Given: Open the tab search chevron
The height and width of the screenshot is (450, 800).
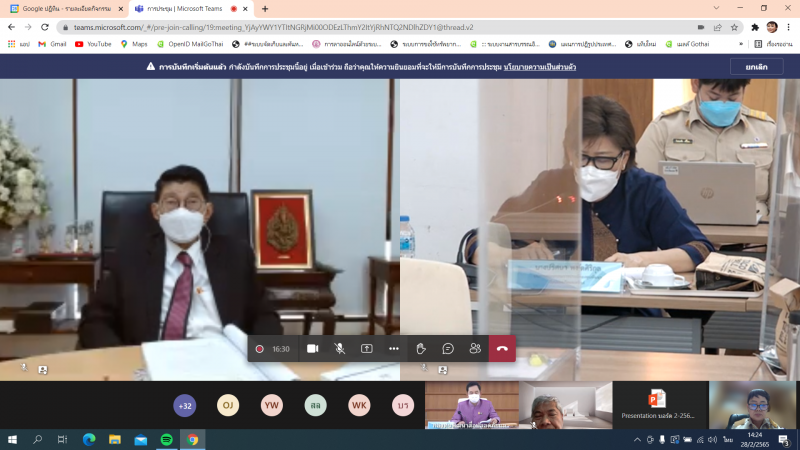Looking at the screenshot, I should 716,8.
